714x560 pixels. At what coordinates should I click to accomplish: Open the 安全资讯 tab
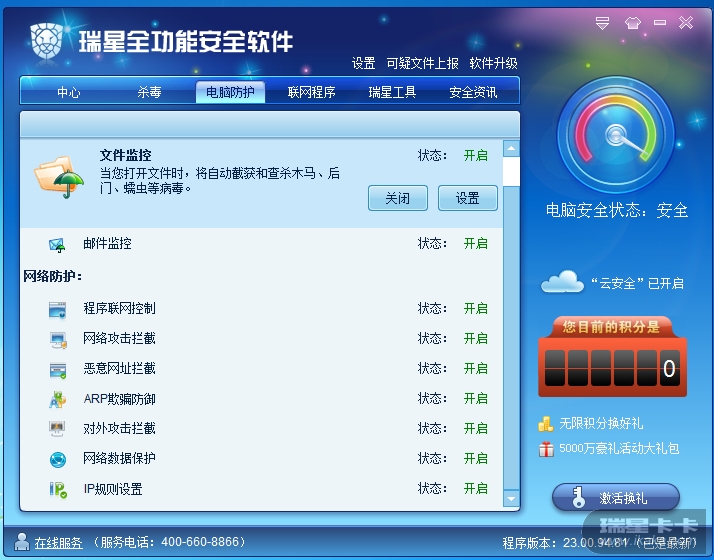pyautogui.click(x=473, y=92)
